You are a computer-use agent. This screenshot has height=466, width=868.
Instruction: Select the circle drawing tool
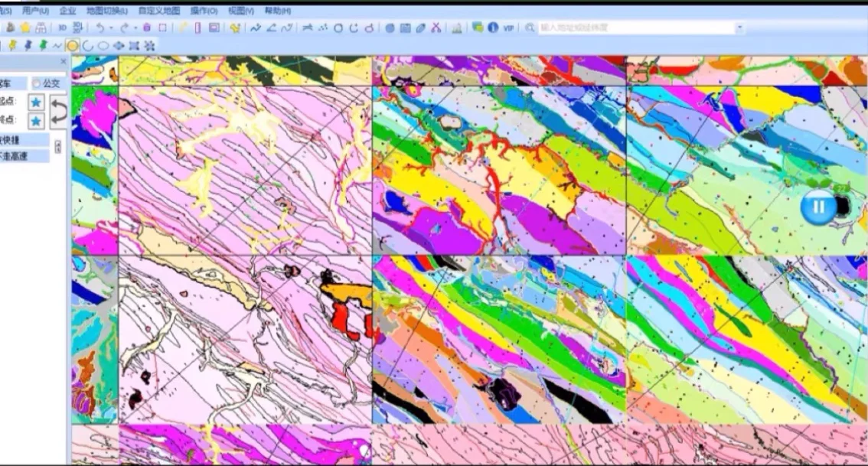click(x=88, y=45)
